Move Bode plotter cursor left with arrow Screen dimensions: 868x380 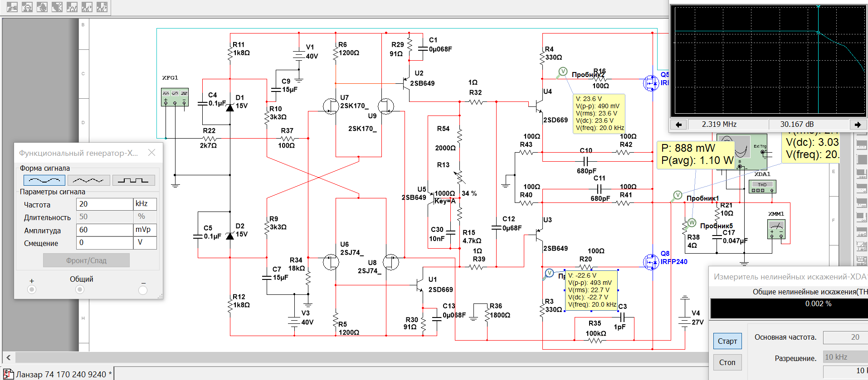click(x=678, y=125)
